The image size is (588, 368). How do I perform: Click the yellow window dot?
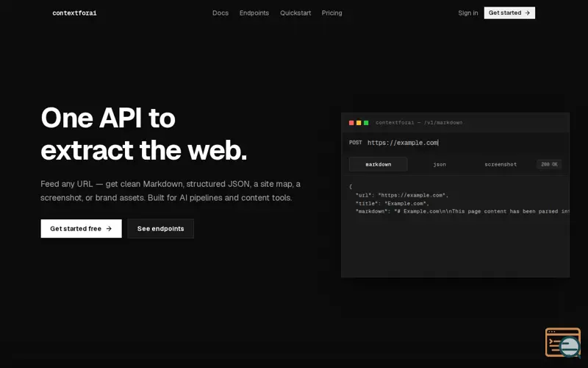(x=359, y=123)
